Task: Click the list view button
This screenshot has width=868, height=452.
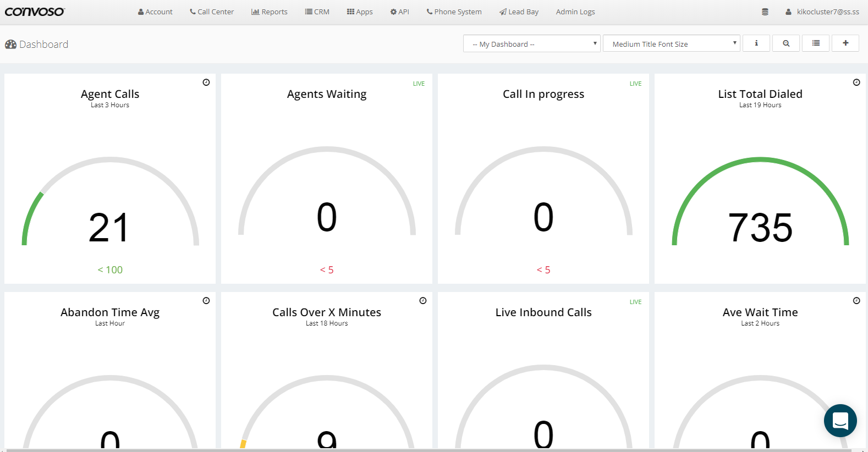Action: click(x=816, y=43)
